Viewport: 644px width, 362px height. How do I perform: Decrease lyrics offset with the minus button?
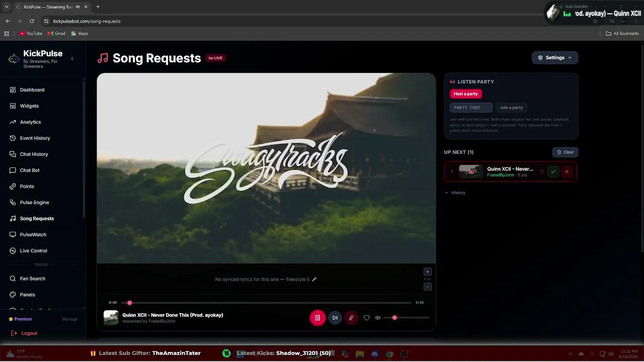tap(428, 287)
